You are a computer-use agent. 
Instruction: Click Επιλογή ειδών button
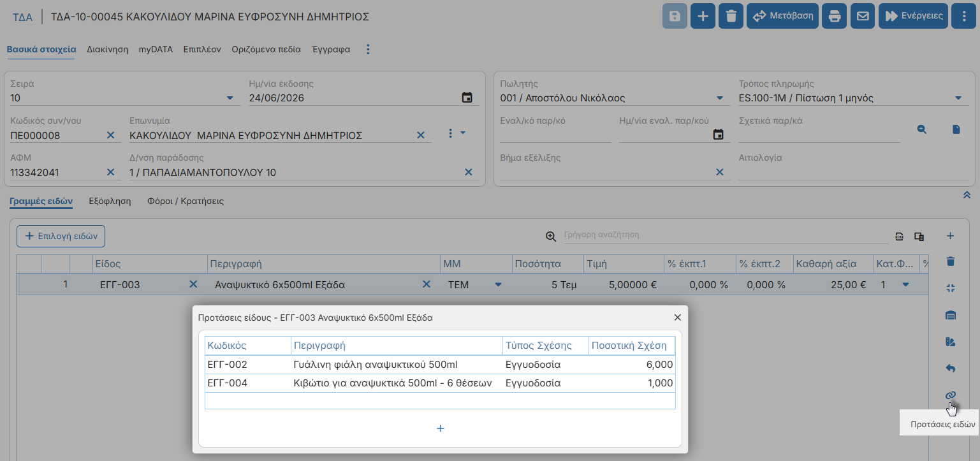point(61,236)
